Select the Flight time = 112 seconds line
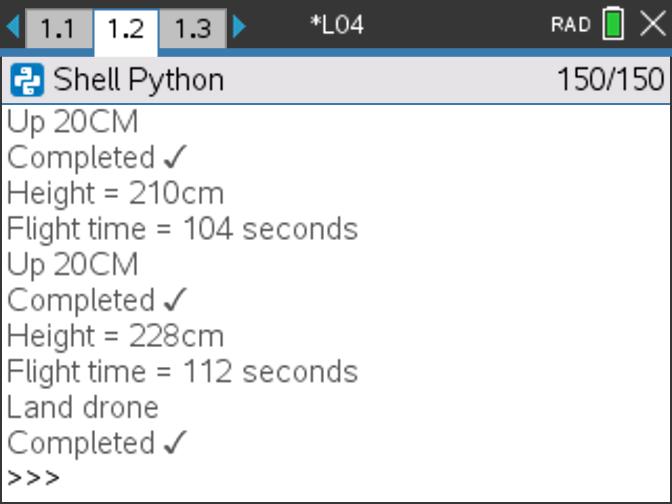Screen dimensions: 672x504 pyautogui.click(x=183, y=371)
